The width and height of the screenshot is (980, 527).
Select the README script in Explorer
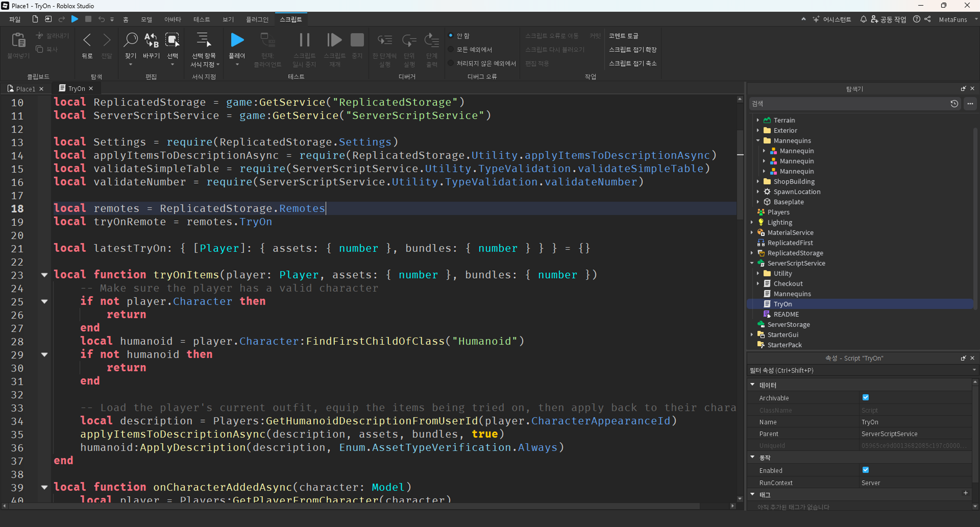coord(786,314)
